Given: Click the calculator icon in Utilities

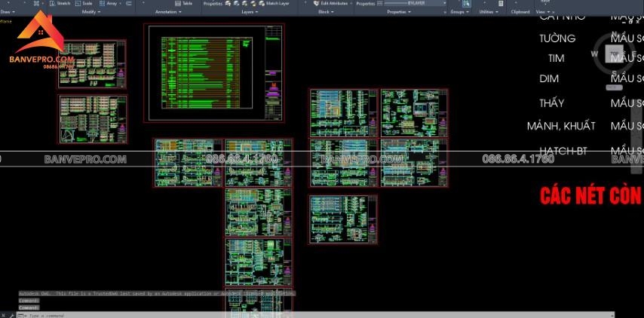Looking at the screenshot, I should point(501,3).
